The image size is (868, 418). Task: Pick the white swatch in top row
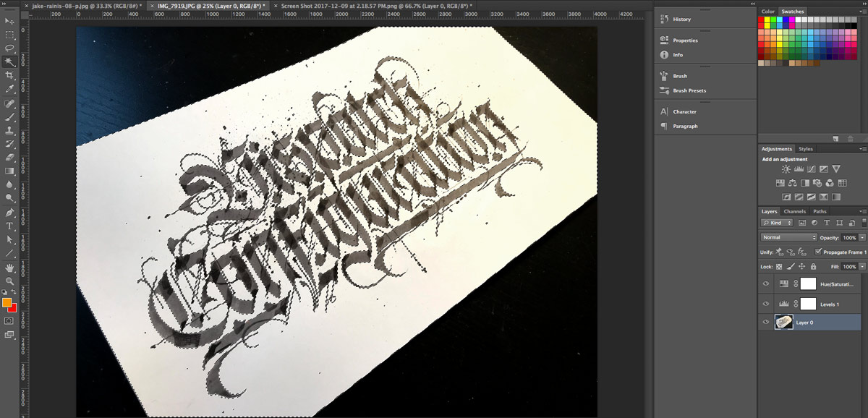[x=798, y=20]
